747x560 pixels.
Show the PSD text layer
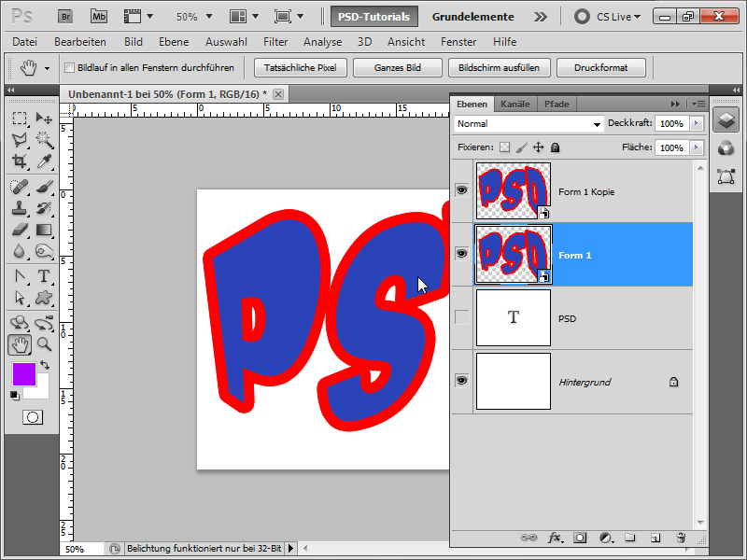[461, 317]
